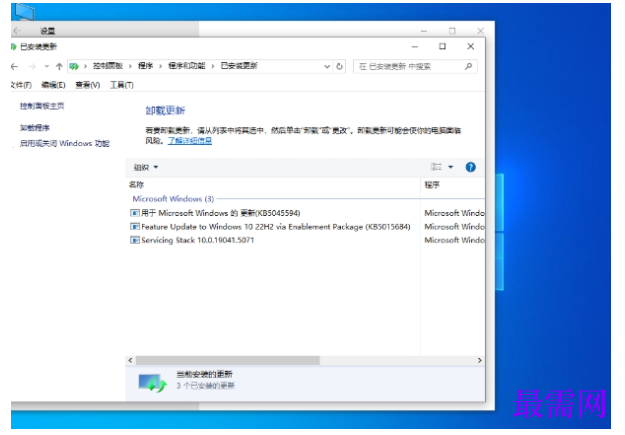625x435 pixels.
Task: Open the 文件(F) menu
Action: (x=21, y=85)
